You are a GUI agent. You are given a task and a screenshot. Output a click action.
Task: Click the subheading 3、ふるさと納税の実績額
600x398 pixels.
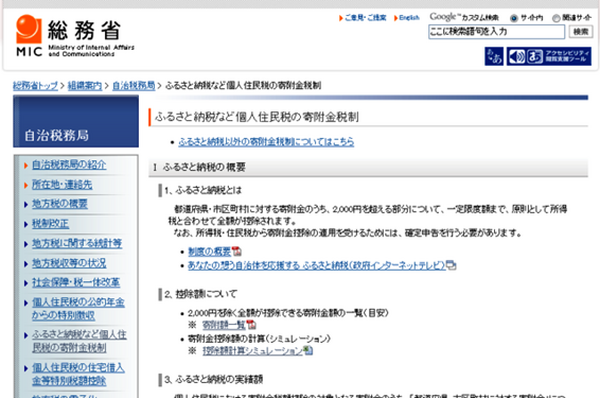click(214, 379)
